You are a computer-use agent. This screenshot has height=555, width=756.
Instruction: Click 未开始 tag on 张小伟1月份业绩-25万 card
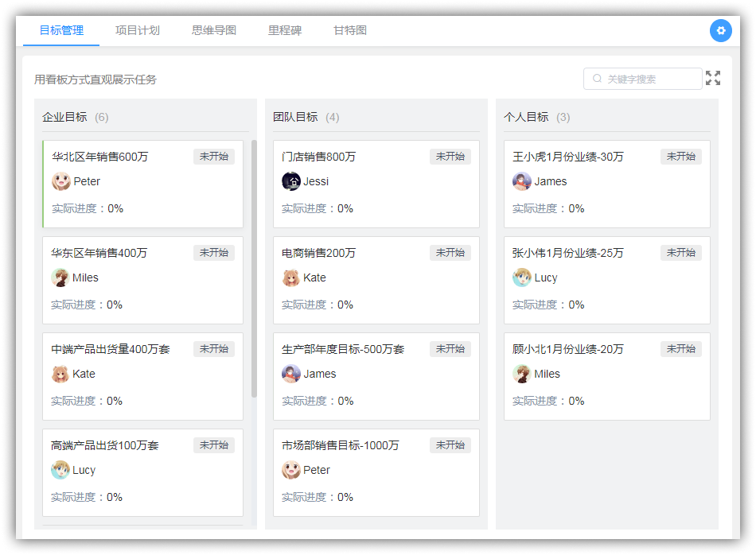click(x=680, y=252)
